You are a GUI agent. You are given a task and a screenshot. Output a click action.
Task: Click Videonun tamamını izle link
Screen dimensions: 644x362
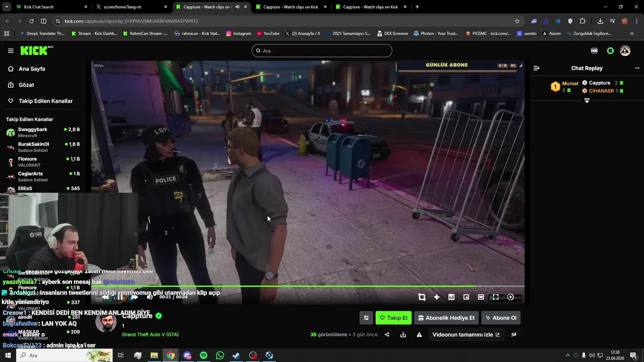[x=466, y=335]
